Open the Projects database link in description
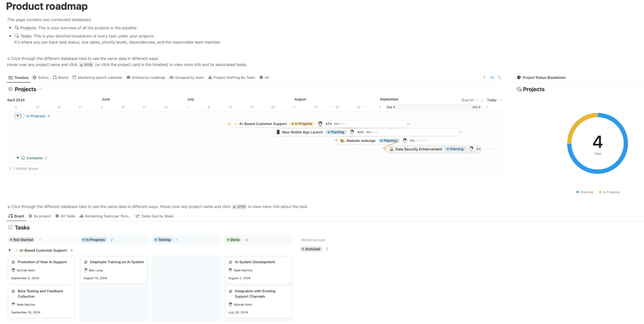Image resolution: width=644 pixels, height=324 pixels. click(x=28, y=28)
